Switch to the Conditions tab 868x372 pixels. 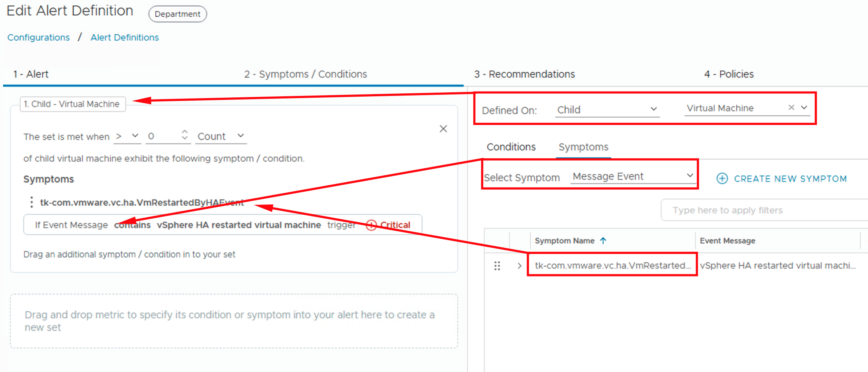point(511,147)
